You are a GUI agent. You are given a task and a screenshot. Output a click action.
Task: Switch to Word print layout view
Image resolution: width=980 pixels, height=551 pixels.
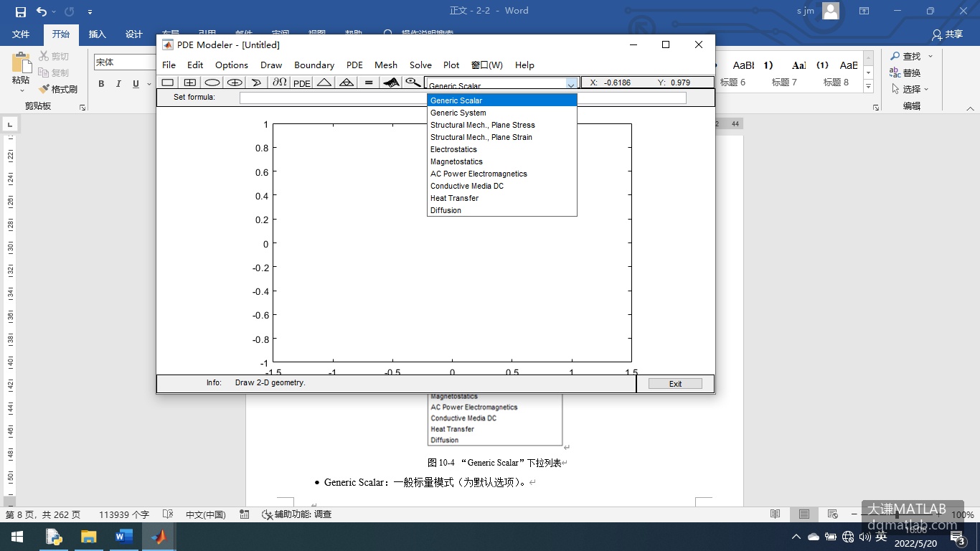[804, 514]
